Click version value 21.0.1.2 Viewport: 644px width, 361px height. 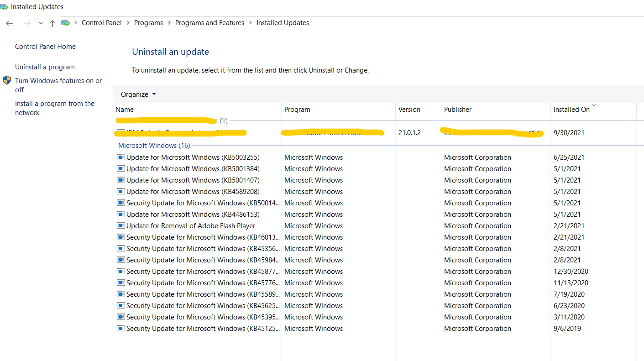409,133
